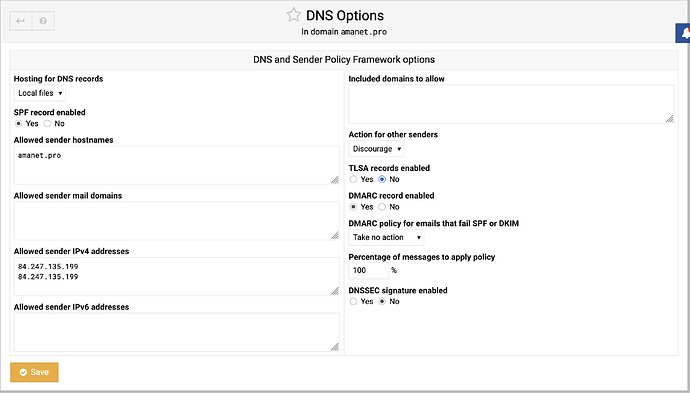Open the DMARC policy dropdown
Screen dimensions: 690x393
[386, 238]
